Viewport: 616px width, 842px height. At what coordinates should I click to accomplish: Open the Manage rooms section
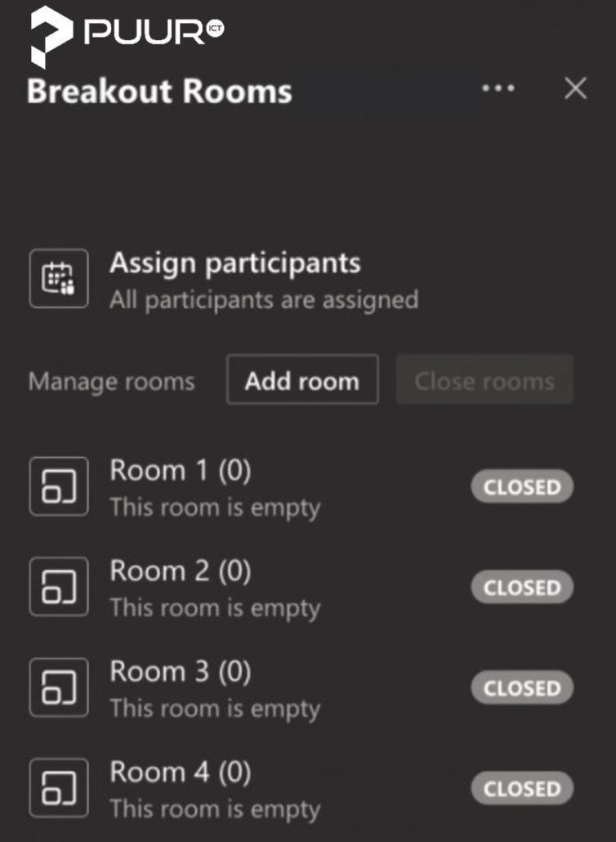click(111, 381)
